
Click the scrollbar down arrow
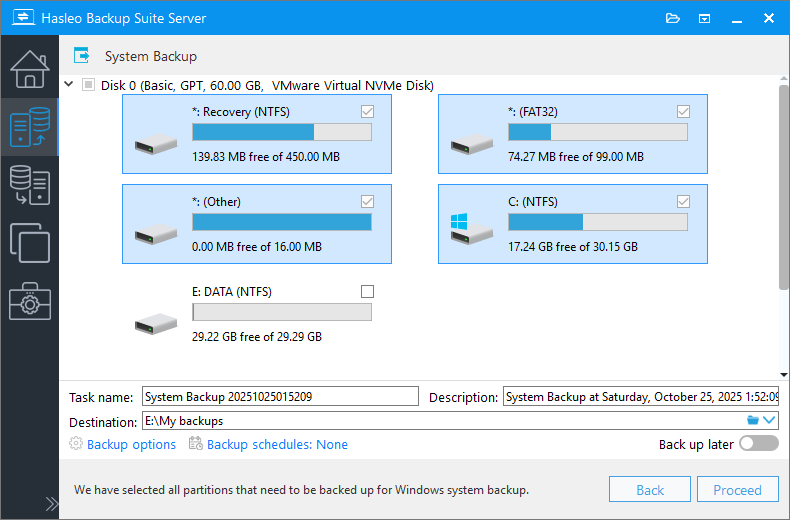[x=783, y=374]
